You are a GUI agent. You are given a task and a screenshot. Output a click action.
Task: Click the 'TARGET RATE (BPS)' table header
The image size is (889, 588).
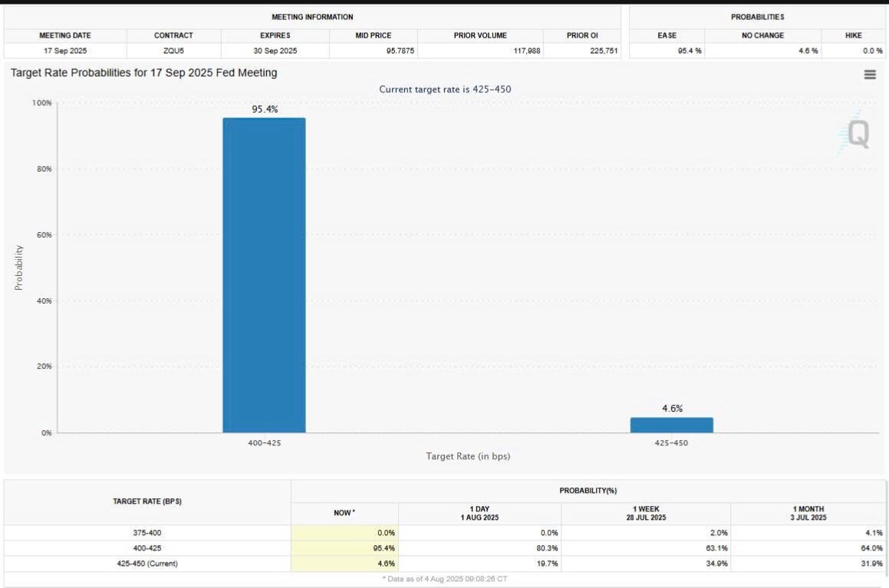click(x=147, y=501)
